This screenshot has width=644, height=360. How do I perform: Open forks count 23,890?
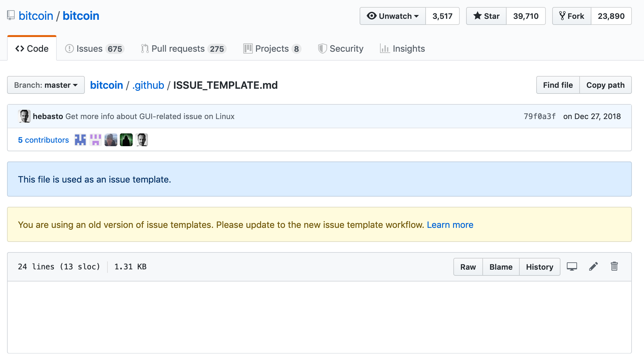coord(611,16)
